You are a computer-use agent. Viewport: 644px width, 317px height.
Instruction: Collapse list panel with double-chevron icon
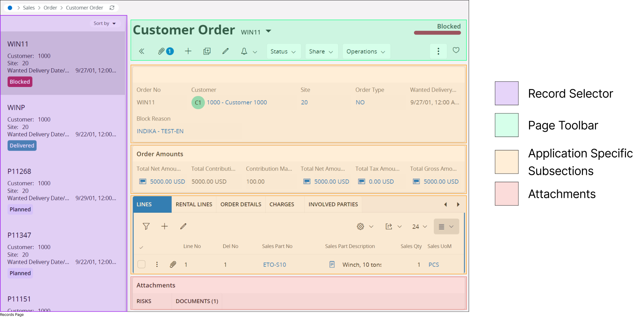pos(142,51)
